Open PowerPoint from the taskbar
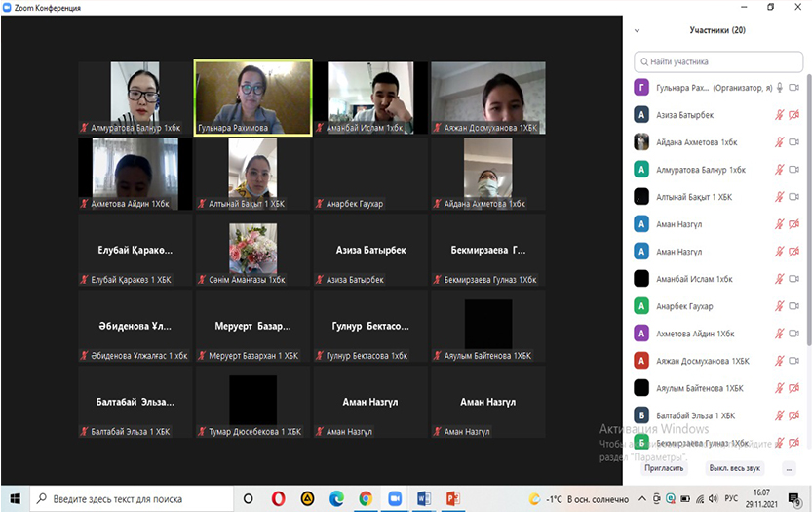The height and width of the screenshot is (512, 812). pyautogui.click(x=452, y=498)
